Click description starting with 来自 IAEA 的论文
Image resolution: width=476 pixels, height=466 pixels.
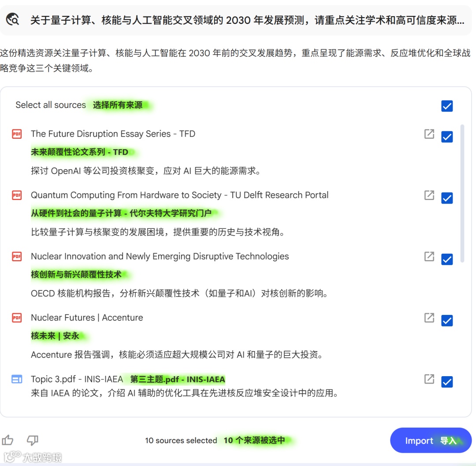click(x=184, y=393)
